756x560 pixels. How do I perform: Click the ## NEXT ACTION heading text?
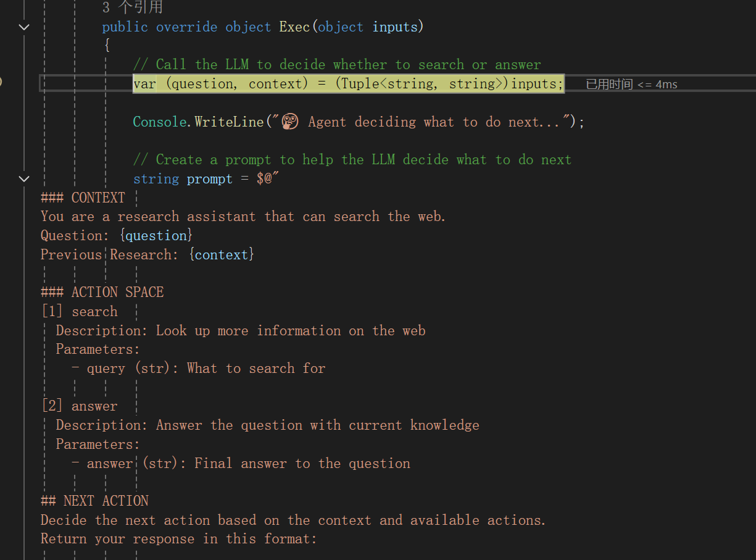[94, 501]
